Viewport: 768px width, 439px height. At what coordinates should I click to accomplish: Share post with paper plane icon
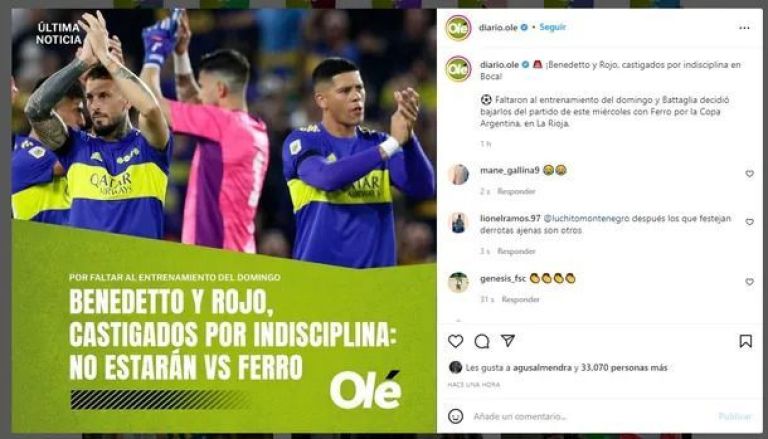coord(508,341)
